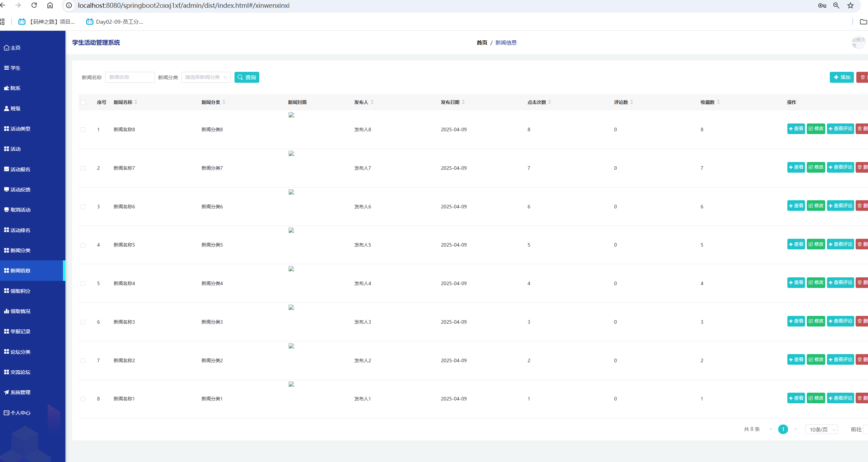The height and width of the screenshot is (462, 868).
Task: Click the sort arrows on 发布日期 column
Action: point(463,102)
